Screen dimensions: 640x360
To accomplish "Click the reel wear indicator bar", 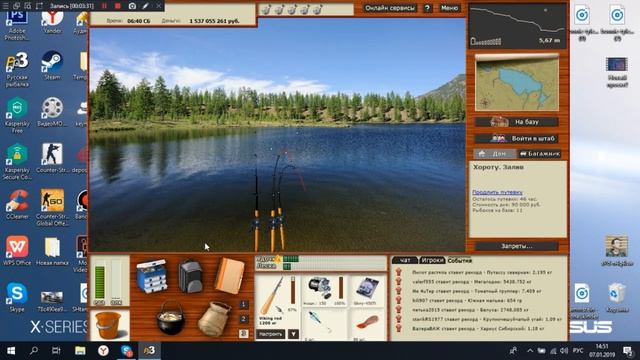I will click(x=341, y=288).
